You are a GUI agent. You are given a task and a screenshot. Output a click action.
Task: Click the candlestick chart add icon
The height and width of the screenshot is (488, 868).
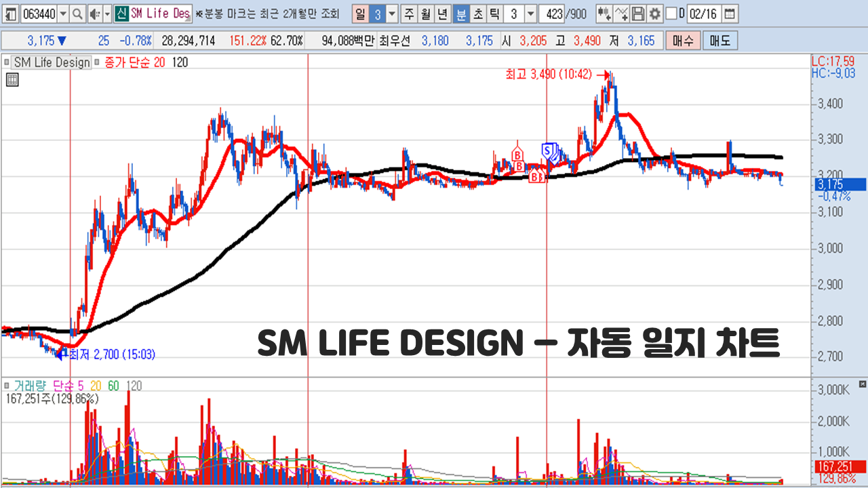(604, 14)
